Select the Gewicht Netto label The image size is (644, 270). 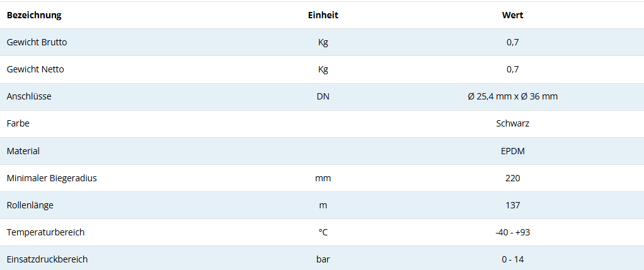(x=35, y=69)
